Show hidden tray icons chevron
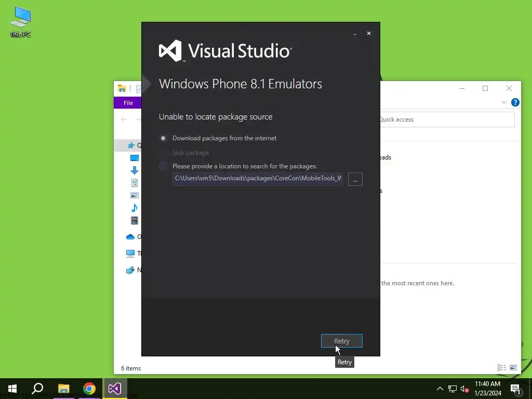The image size is (532, 399). coord(440,389)
